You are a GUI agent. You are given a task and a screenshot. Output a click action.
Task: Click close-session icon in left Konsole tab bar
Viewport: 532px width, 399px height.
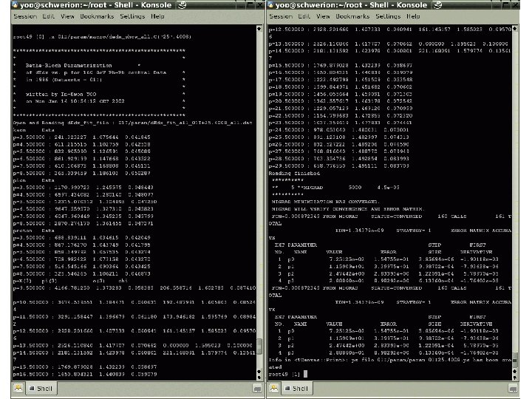258,389
